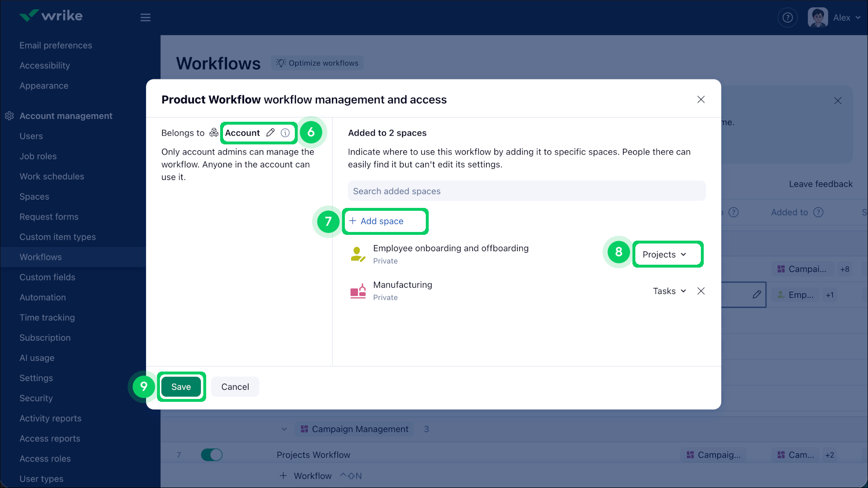
Task: Click the pencil edit icon in the workflow row
Action: point(757,295)
